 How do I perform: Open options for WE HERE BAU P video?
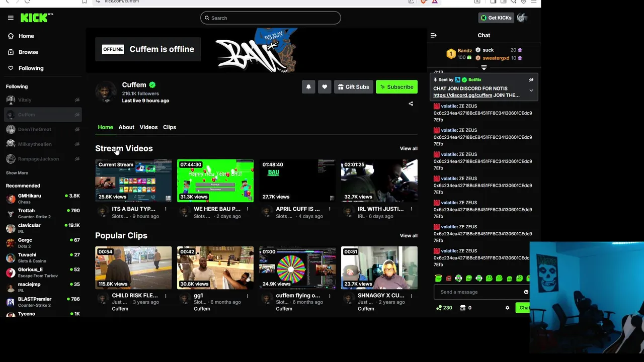[248, 209]
